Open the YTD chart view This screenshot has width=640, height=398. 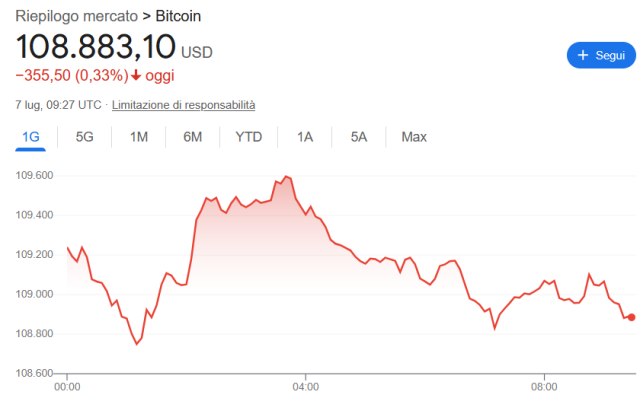(249, 137)
